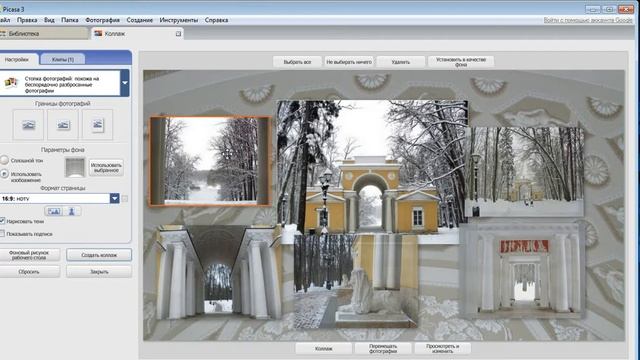Click the Сбросить button
This screenshot has width=640, height=360.
click(29, 271)
